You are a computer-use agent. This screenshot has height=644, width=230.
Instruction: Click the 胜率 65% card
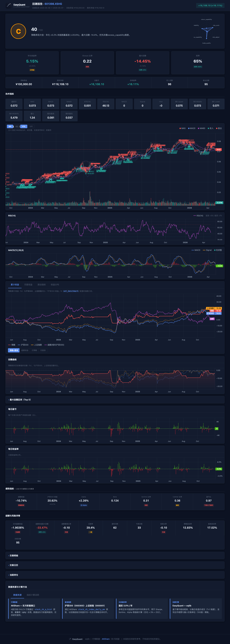click(198, 63)
